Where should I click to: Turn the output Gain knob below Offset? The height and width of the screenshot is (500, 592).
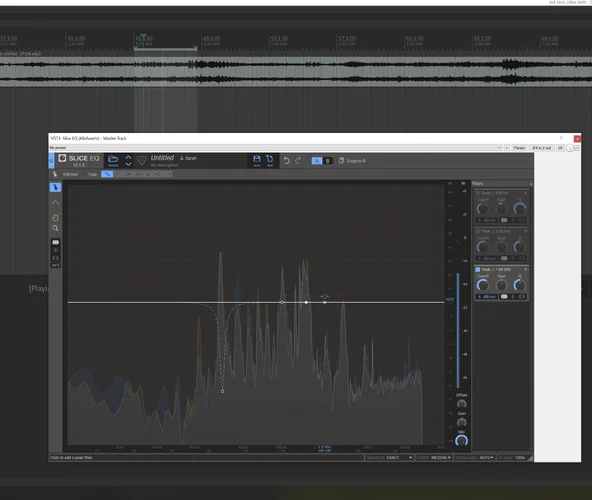461,422
